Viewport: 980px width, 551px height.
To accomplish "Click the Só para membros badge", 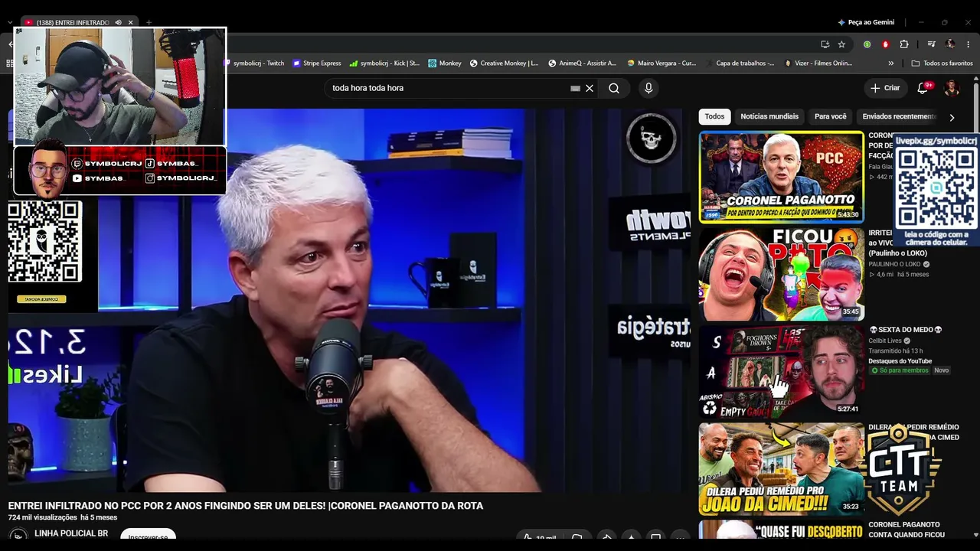I will pos(900,370).
